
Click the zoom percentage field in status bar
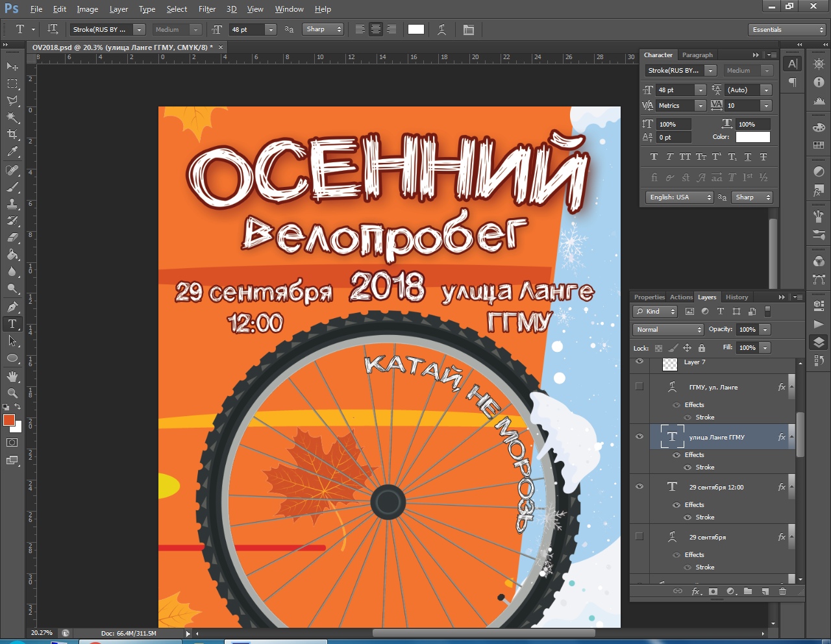click(x=43, y=633)
